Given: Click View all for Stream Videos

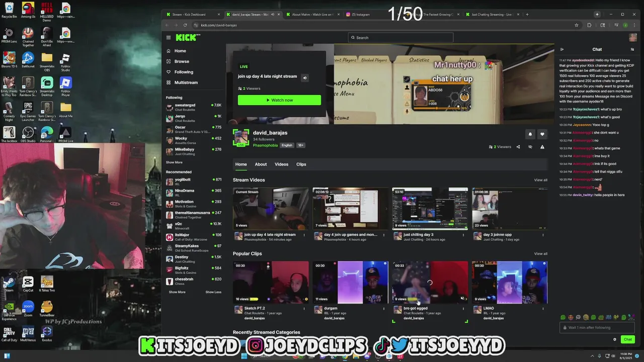Looking at the screenshot, I should click(x=540, y=180).
